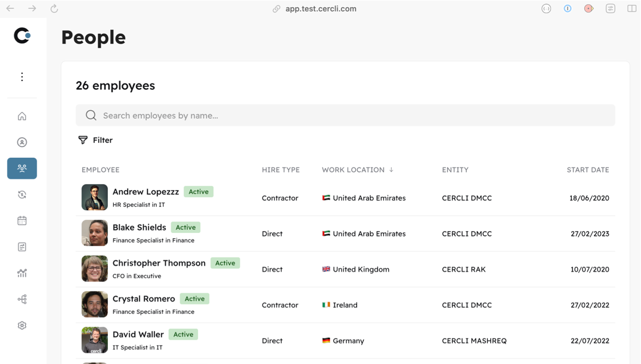Select the People icon in sidebar
This screenshot has height=364, width=641.
(22, 169)
